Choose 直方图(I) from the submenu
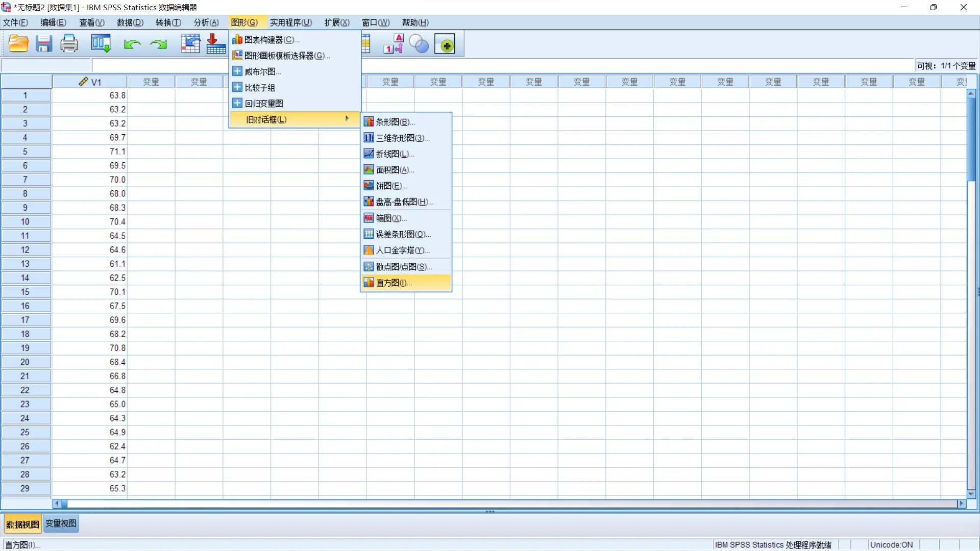The height and width of the screenshot is (551, 980). [394, 283]
